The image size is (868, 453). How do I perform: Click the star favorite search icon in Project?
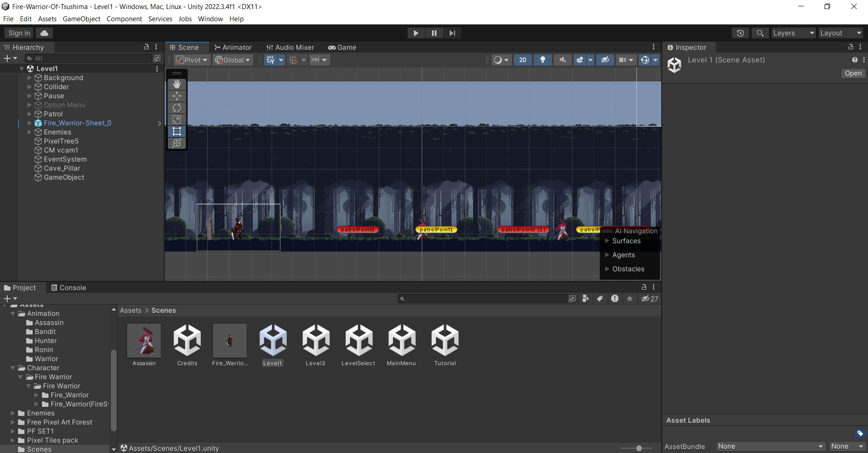tap(629, 299)
